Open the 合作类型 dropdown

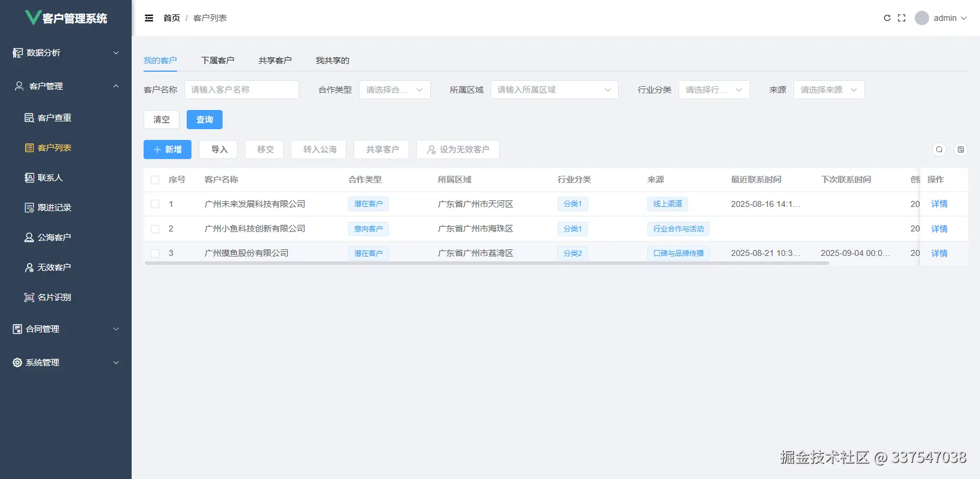395,90
